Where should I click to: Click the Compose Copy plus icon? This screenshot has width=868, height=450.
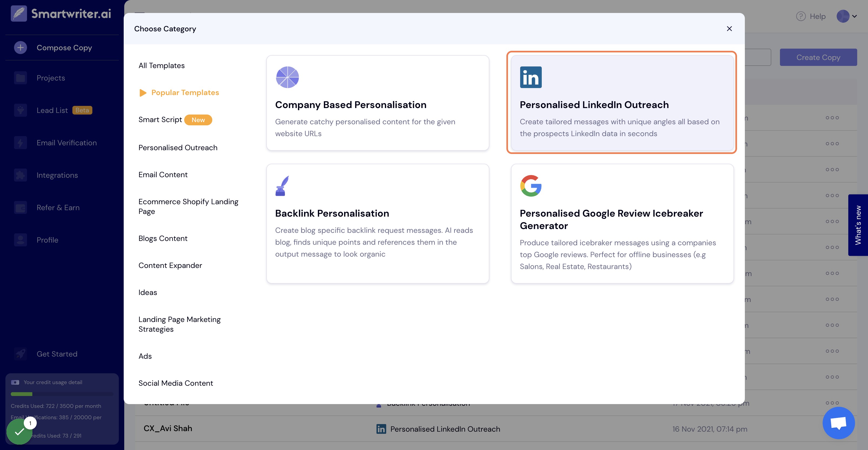tap(21, 48)
